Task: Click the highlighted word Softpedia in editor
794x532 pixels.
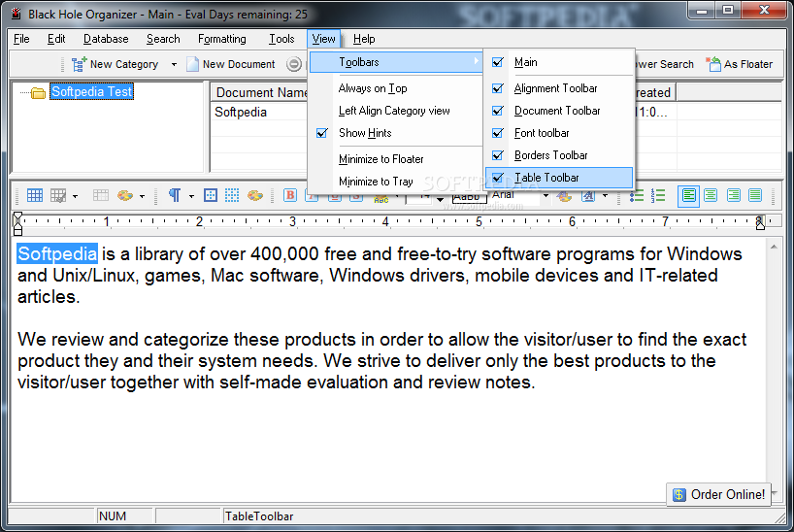Action: coord(57,253)
